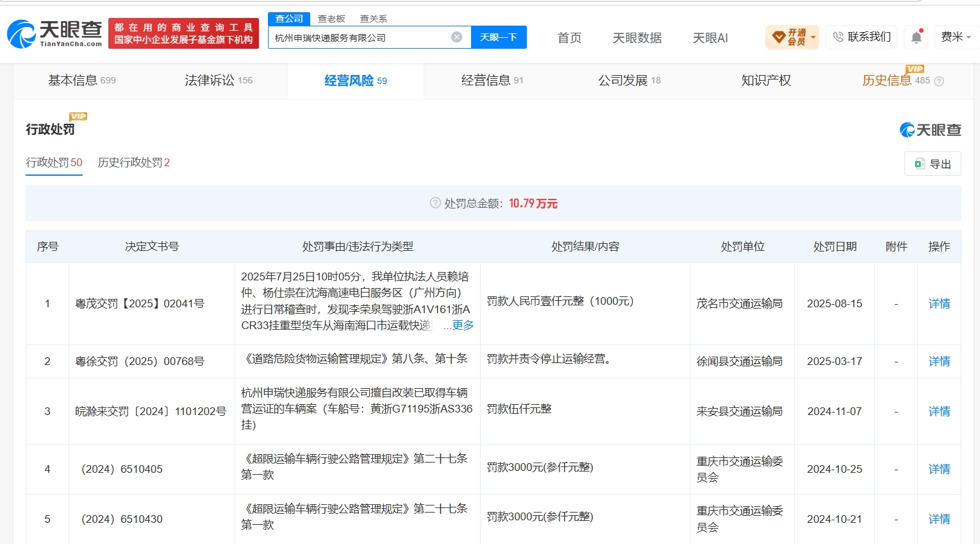Click the 决定文书号 column header
This screenshot has width=980, height=544.
152,246
